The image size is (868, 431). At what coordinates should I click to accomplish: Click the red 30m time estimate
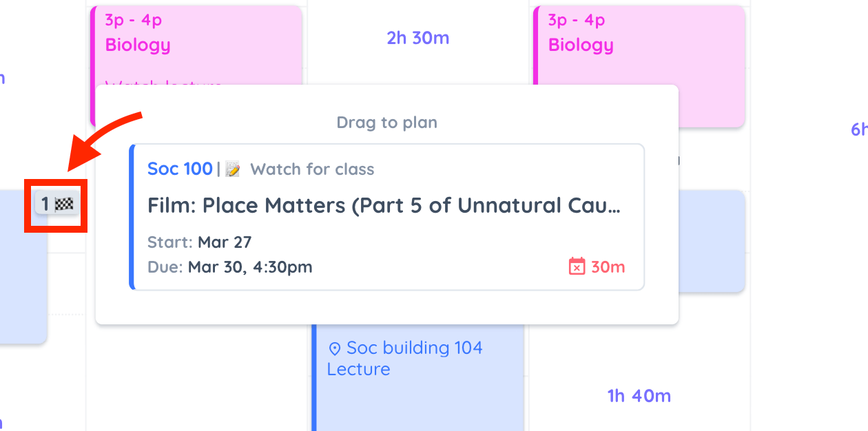[x=608, y=267]
